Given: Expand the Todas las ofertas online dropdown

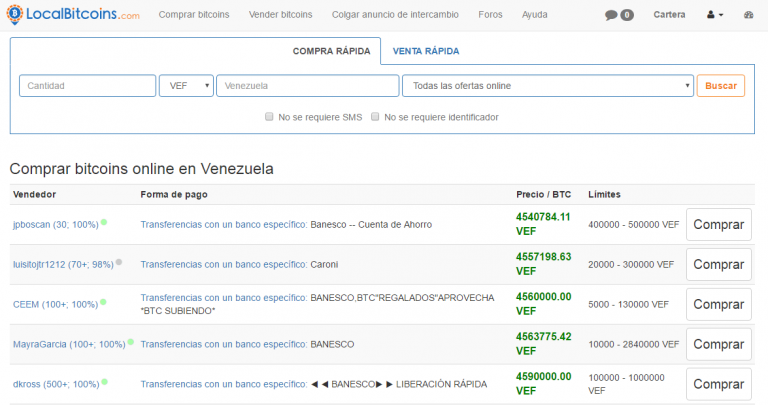Looking at the screenshot, I should [x=547, y=86].
